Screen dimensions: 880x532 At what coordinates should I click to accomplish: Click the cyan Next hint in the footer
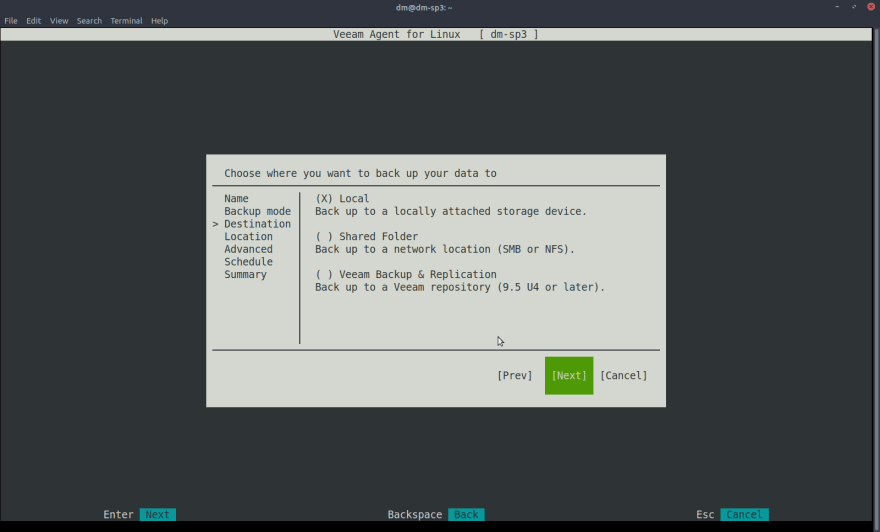[158, 515]
